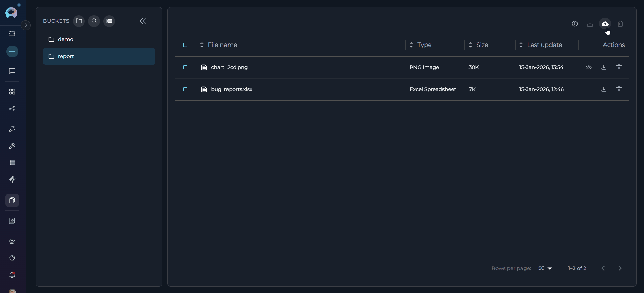Open the rows per page dropdown
Viewport: 644px width, 293px height.
tap(545, 268)
